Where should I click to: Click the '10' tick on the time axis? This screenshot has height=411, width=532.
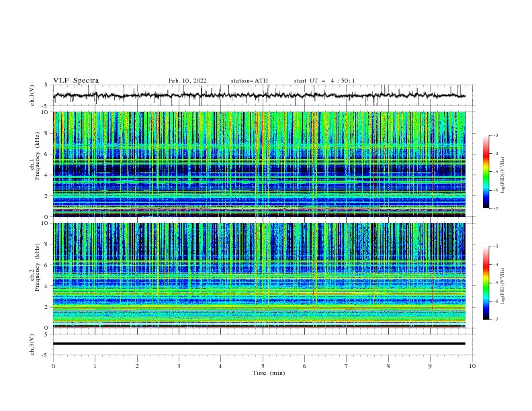tap(472, 366)
